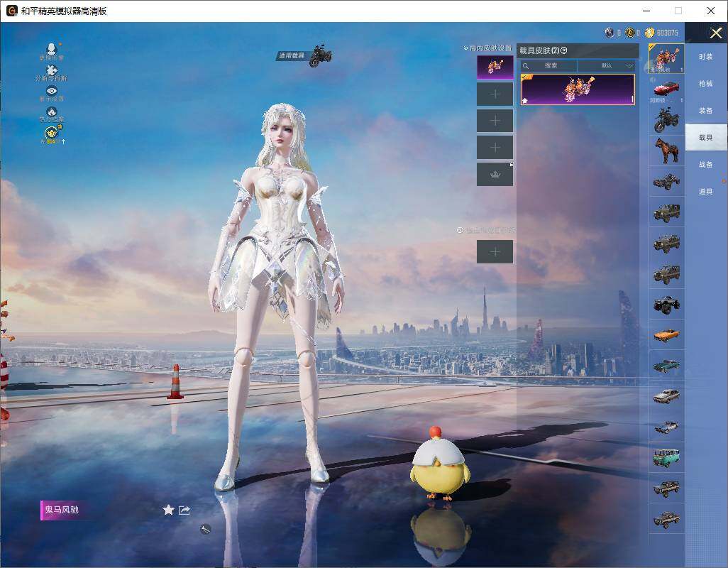Minimize the 和平精英模拟器 window
The width and height of the screenshot is (728, 568).
[x=646, y=11]
